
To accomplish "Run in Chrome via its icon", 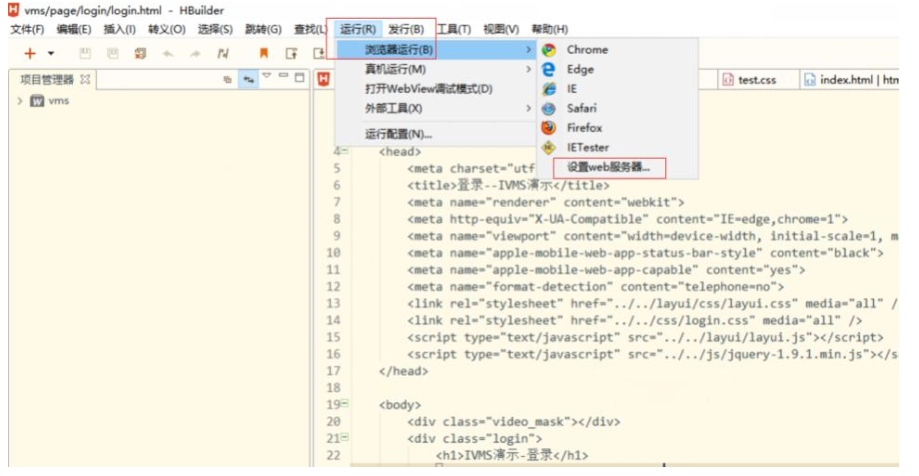I will pyautogui.click(x=549, y=50).
